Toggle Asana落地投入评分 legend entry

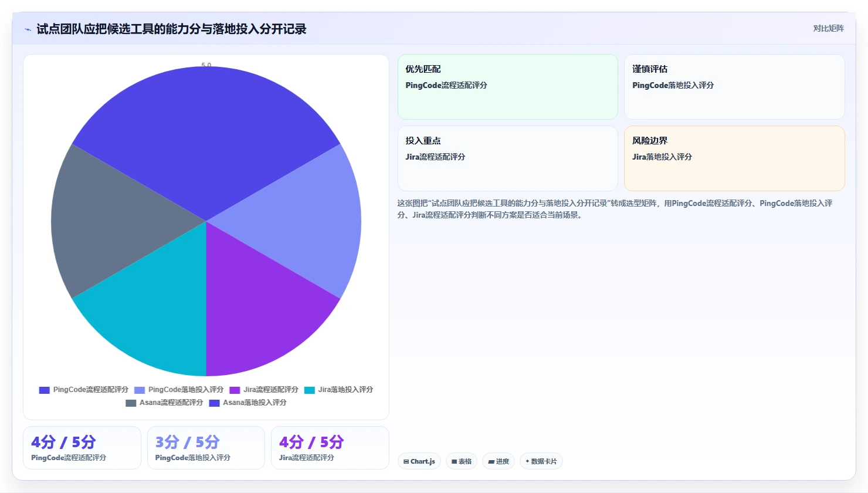click(247, 403)
